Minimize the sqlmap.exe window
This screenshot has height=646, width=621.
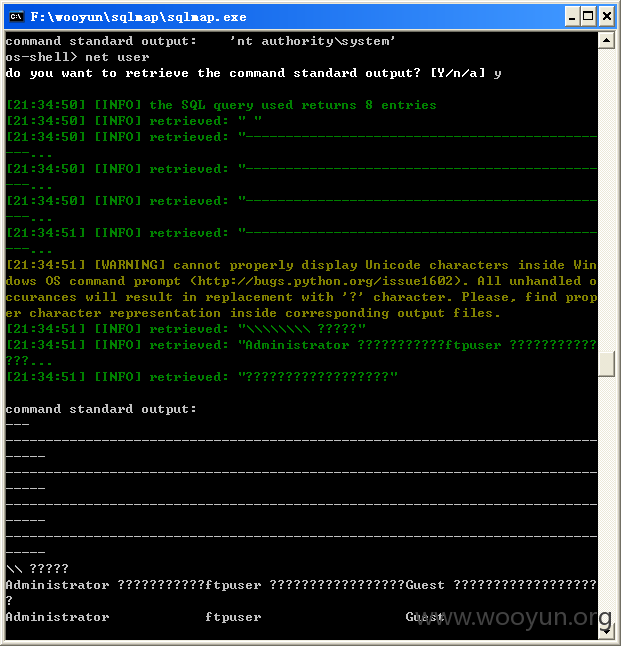(x=572, y=17)
